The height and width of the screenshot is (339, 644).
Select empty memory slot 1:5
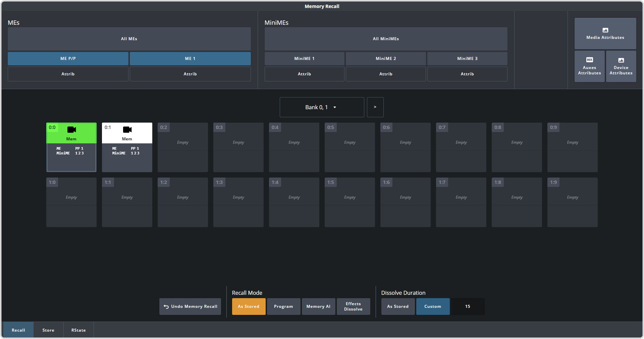coord(350,202)
